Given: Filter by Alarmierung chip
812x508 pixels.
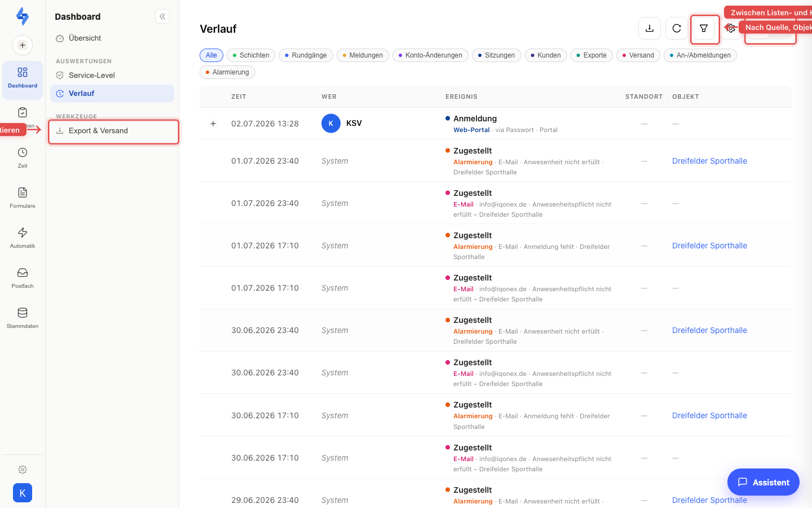Looking at the screenshot, I should coord(227,72).
